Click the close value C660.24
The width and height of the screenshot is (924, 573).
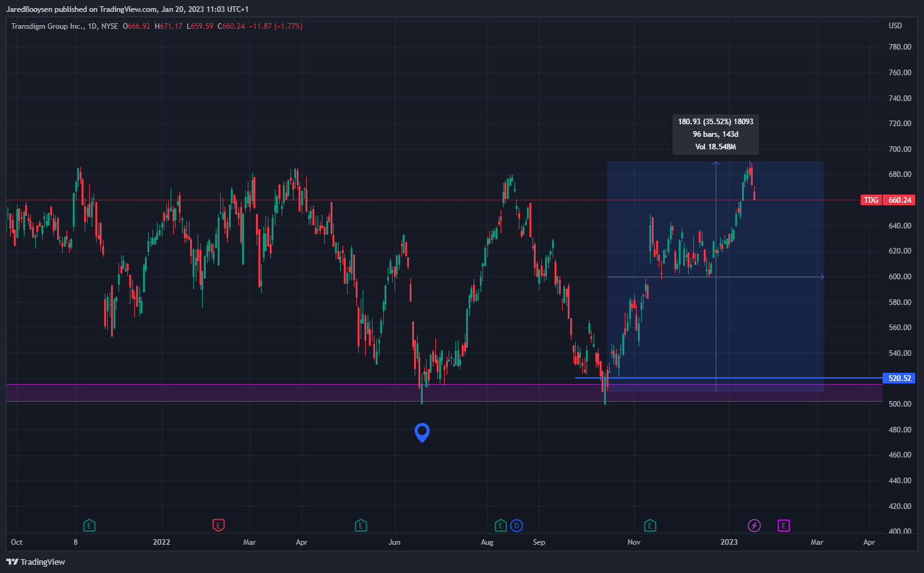pos(231,26)
